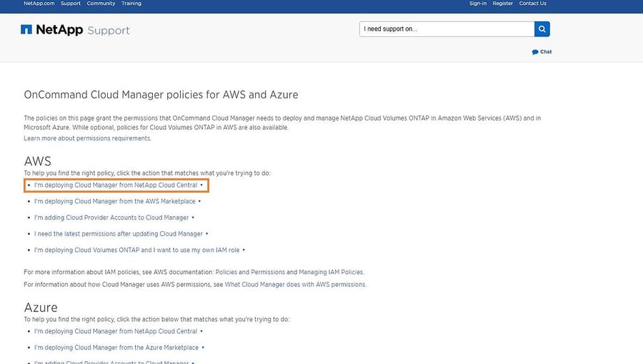The height and width of the screenshot is (364, 643).
Task: Open the Support menu in top bar
Action: pos(71,4)
